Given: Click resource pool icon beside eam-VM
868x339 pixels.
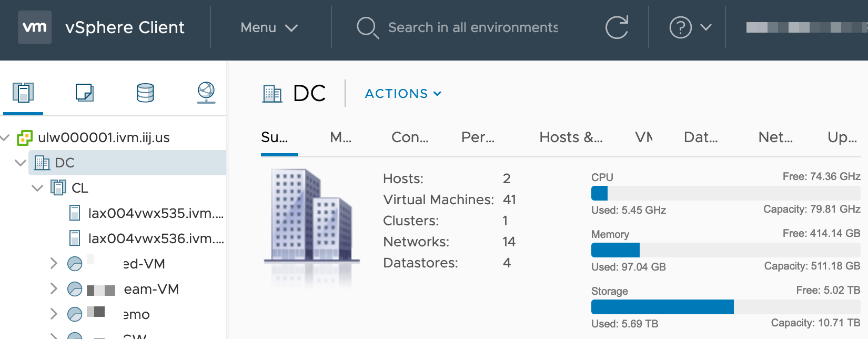Looking at the screenshot, I should pos(75,289).
